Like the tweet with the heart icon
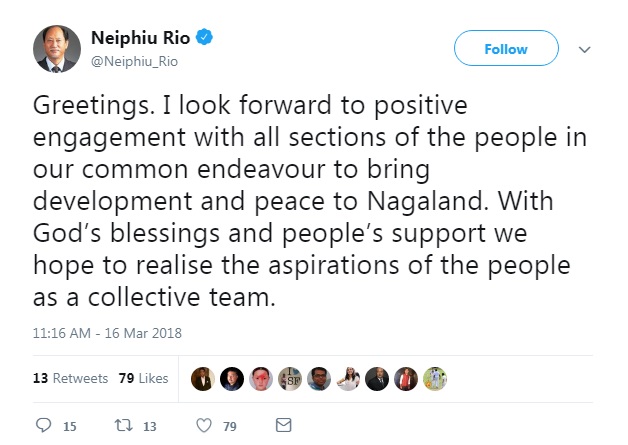Image resolution: width=628 pixels, height=445 pixels. pos(203,425)
